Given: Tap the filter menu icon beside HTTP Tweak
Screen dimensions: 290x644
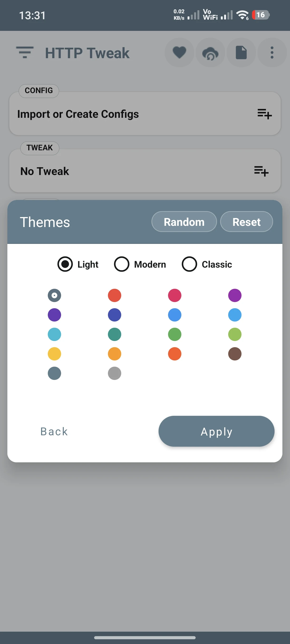Looking at the screenshot, I should (25, 52).
